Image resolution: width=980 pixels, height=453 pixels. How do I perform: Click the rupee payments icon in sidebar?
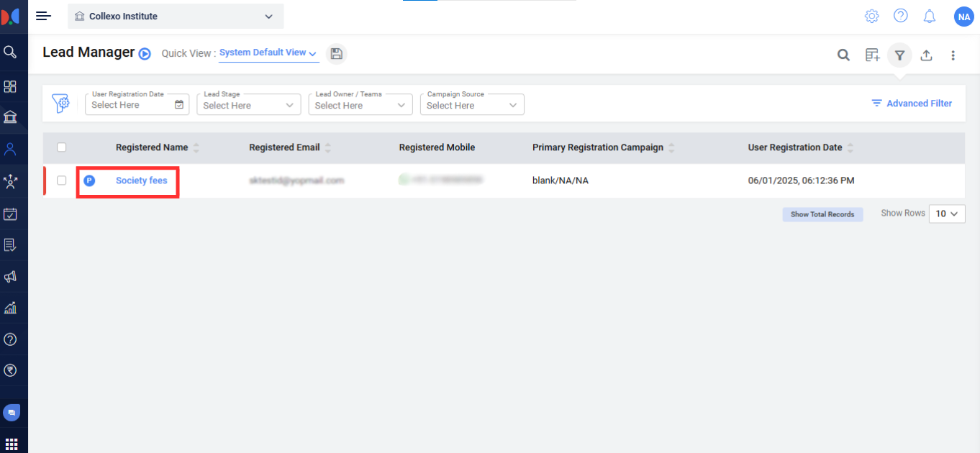pyautogui.click(x=10, y=370)
